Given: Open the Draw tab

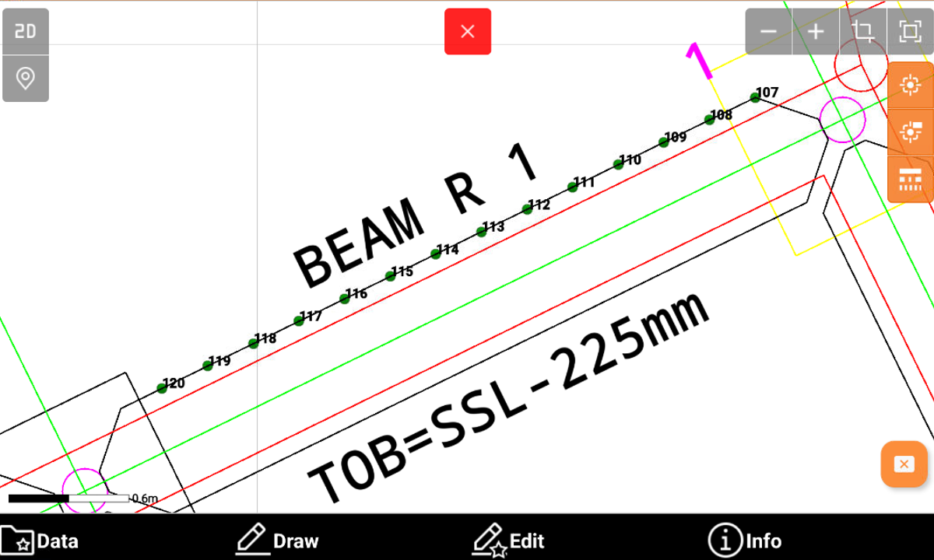Looking at the screenshot, I should 277,541.
